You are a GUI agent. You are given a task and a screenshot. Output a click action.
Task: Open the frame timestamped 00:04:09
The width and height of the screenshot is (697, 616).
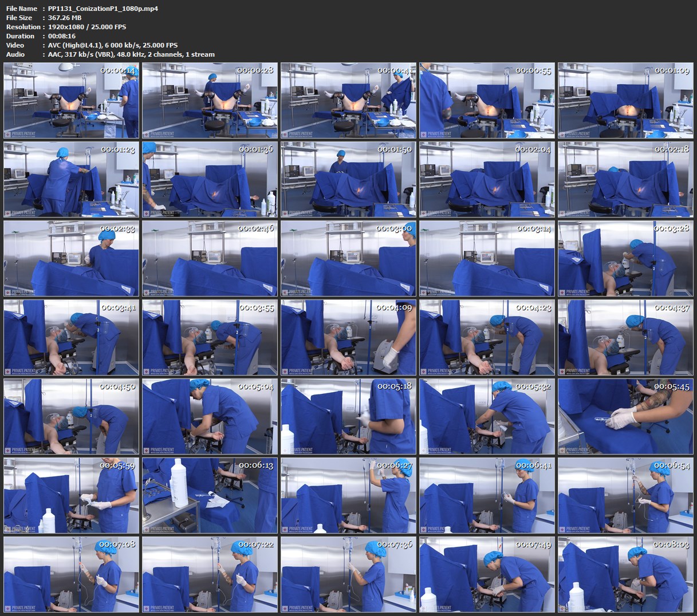[x=348, y=337]
